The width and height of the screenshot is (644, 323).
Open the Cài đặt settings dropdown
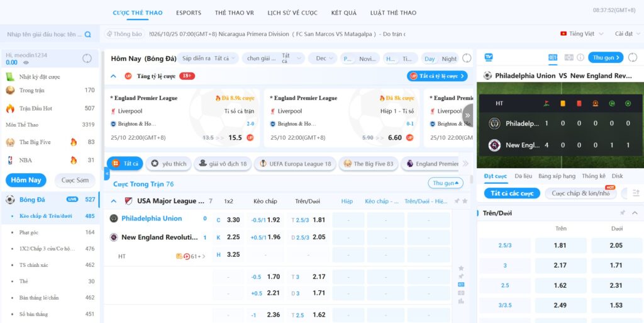(x=627, y=34)
